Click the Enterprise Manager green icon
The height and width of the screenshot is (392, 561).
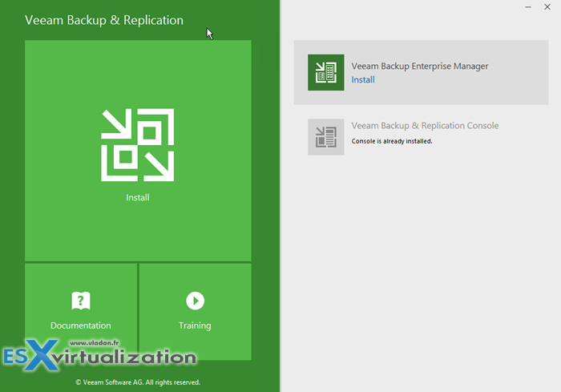click(326, 72)
